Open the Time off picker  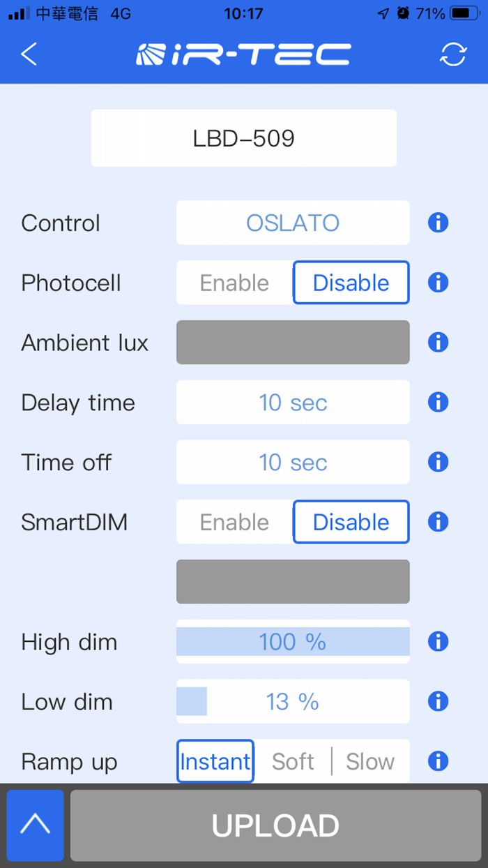[x=292, y=462]
